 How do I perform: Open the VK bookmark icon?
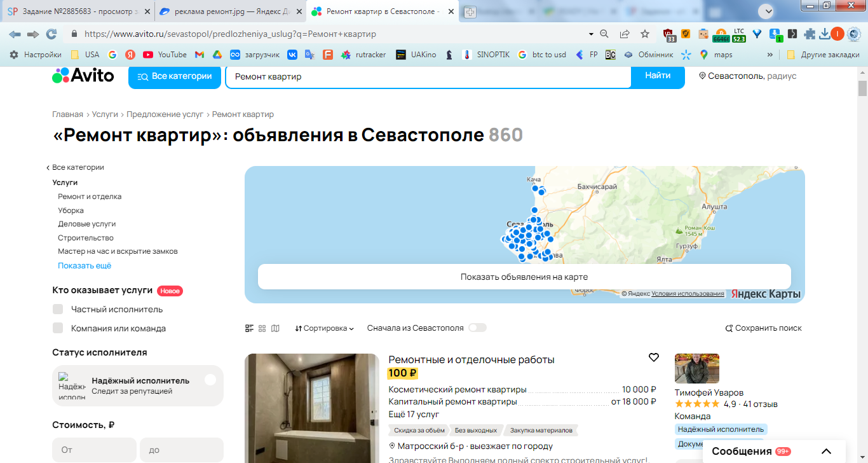292,55
